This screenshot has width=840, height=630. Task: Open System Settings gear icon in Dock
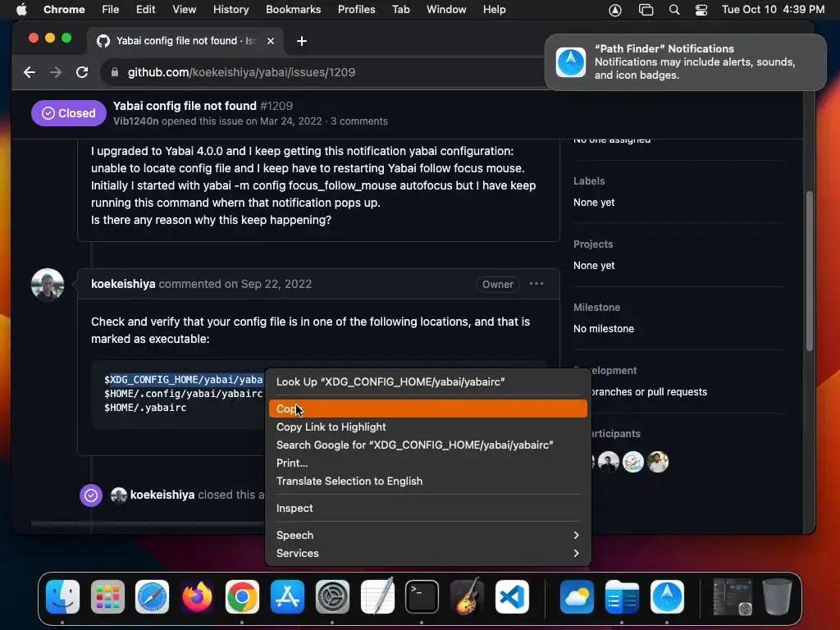[x=332, y=596]
